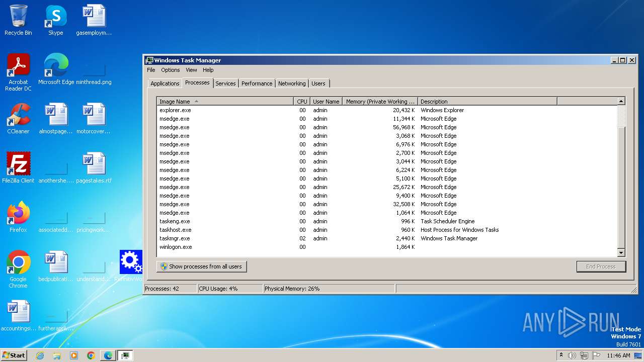Open Windows Explorer folder in taskbar
The height and width of the screenshot is (362, 644).
(57, 355)
